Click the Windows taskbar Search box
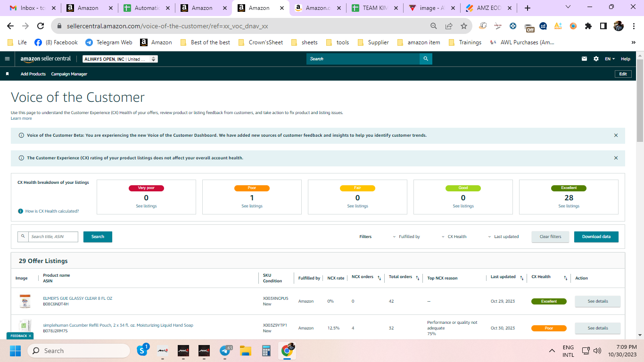 (x=78, y=351)
